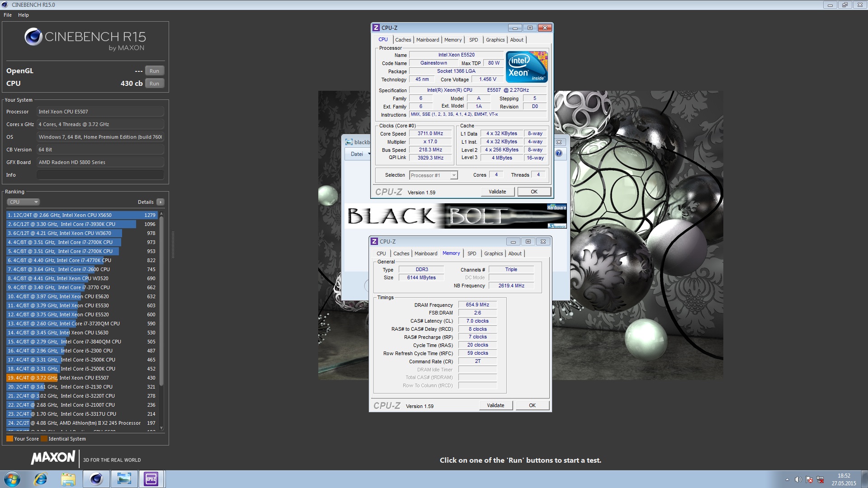Open Mainboard tab in lower CPU-Z window
The height and width of the screenshot is (488, 868).
tap(426, 253)
